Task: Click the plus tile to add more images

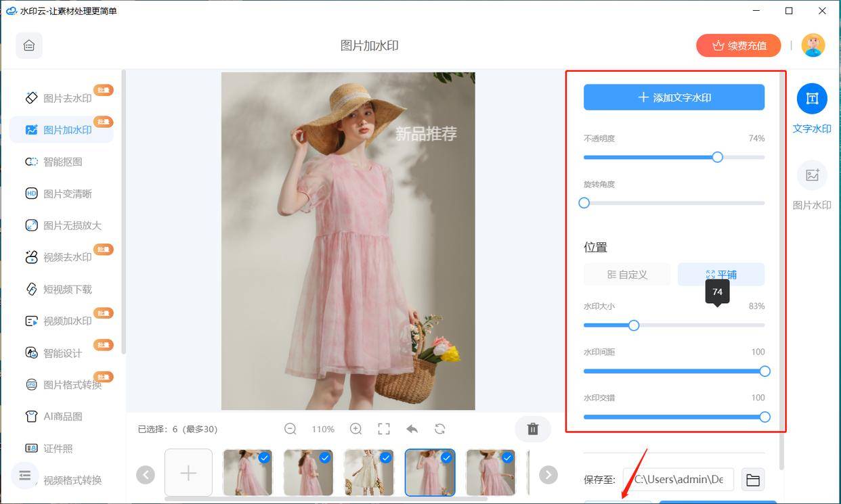Action: coord(188,474)
